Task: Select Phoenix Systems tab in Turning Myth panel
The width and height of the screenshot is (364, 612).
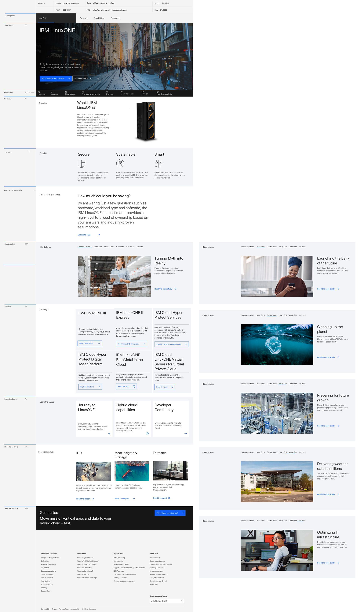Action: point(85,247)
